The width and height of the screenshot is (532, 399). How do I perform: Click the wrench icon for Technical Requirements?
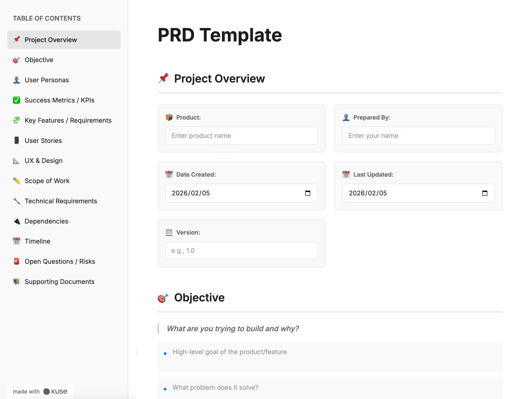(16, 201)
